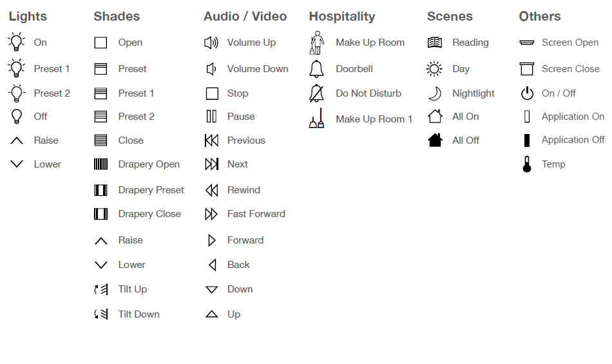Click the Doorbell bell icon
Image resolution: width=612 pixels, height=364 pixels.
tap(316, 69)
